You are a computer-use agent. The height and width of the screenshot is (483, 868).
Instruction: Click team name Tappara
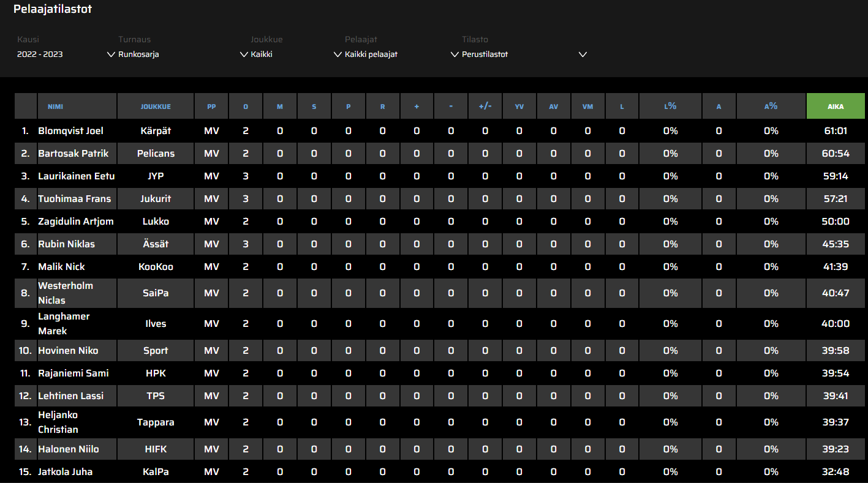coord(156,422)
